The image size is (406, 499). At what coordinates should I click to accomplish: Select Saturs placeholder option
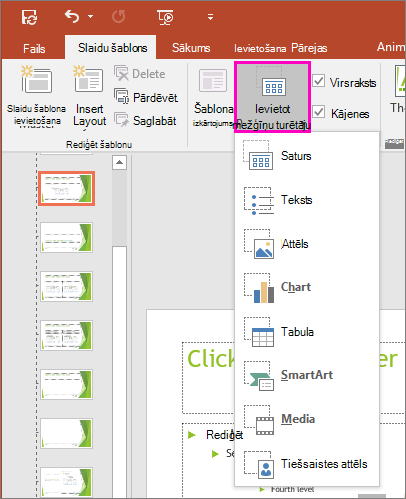[307, 155]
